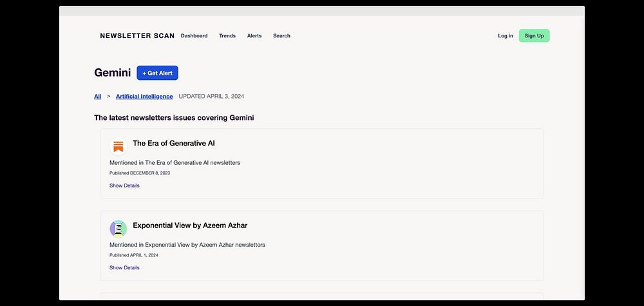Click 'Mentioned in Exponential View by Azeem Azhar newsletters'
This screenshot has height=306, width=644.
[187, 245]
